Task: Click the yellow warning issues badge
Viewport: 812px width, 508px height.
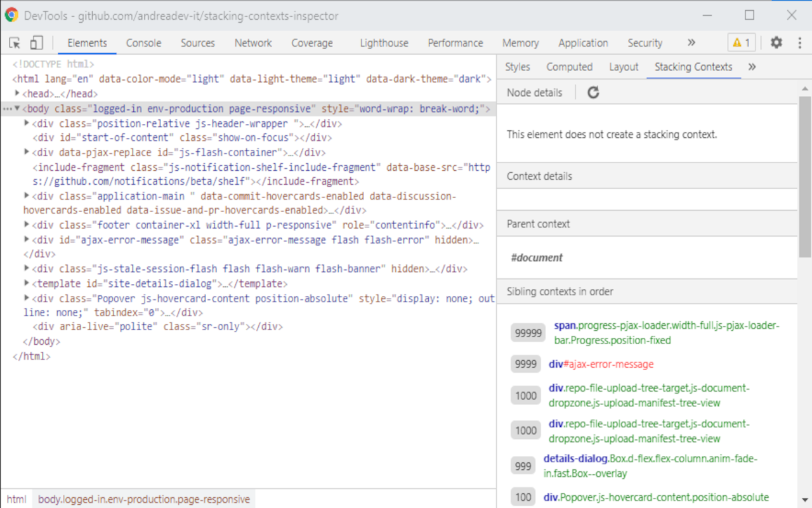Action: 740,43
